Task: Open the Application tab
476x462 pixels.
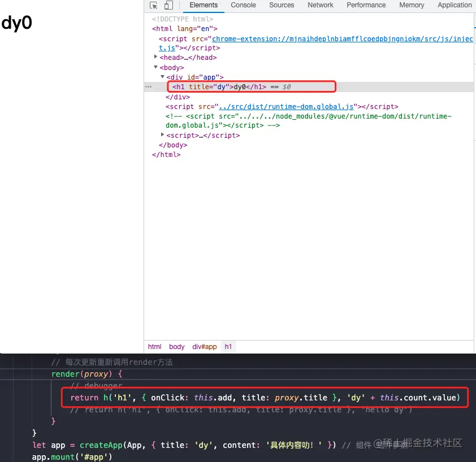Action: tap(455, 5)
